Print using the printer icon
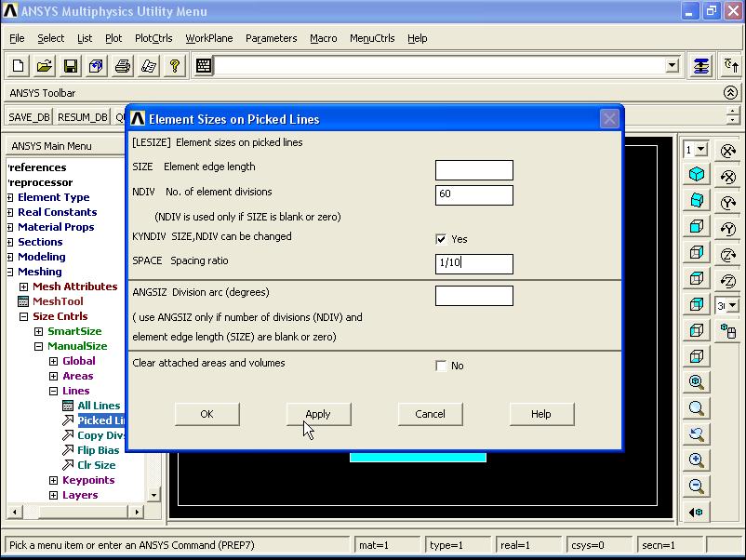The height and width of the screenshot is (560, 746). coord(122,66)
